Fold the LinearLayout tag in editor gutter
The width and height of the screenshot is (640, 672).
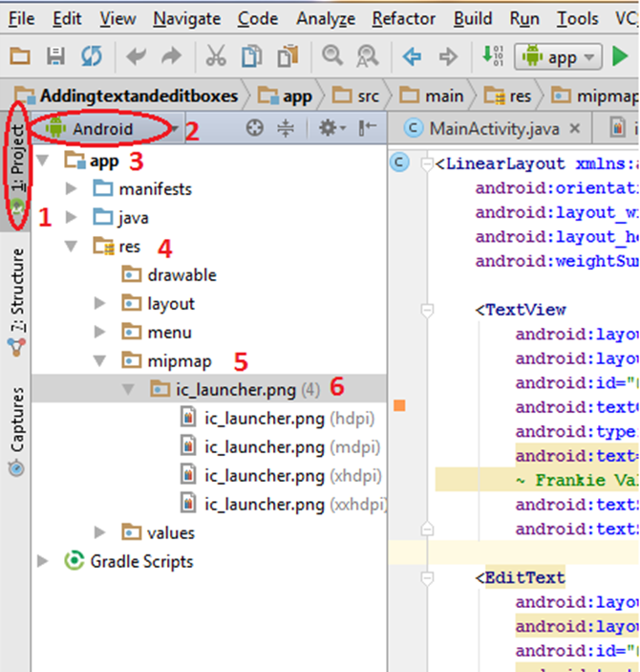427,163
